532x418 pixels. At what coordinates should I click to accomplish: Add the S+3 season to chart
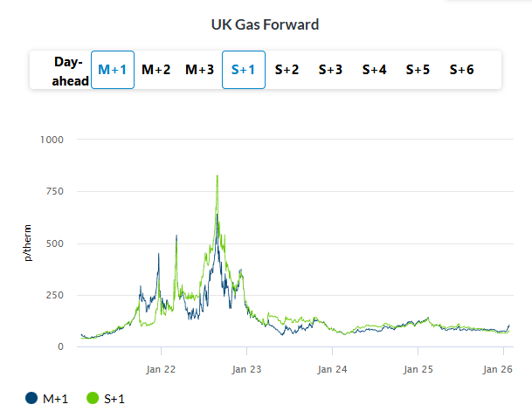pyautogui.click(x=330, y=70)
